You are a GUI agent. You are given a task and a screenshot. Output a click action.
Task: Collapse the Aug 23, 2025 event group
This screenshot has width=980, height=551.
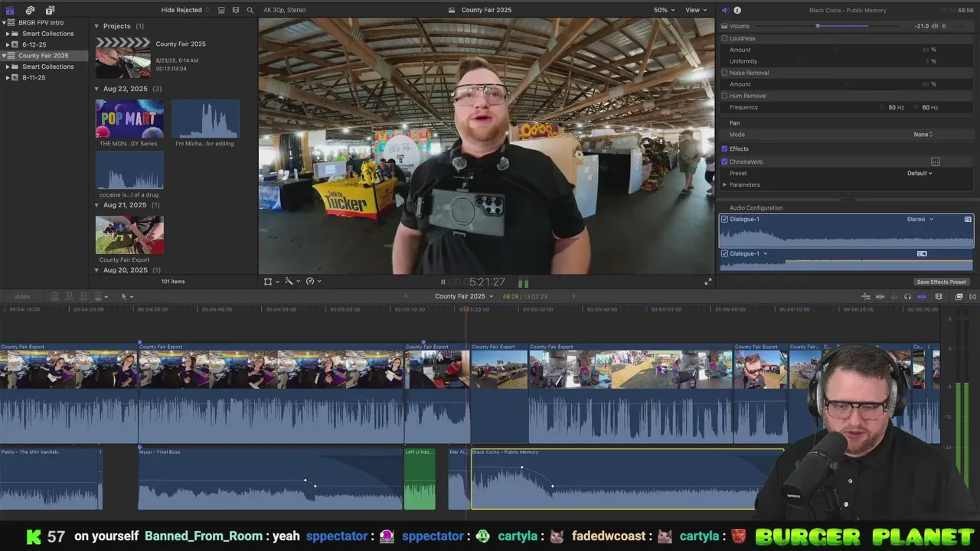(97, 89)
